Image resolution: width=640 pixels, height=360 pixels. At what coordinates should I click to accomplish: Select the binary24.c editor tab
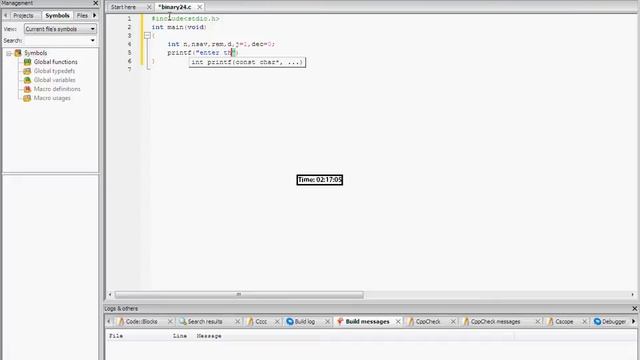175,7
